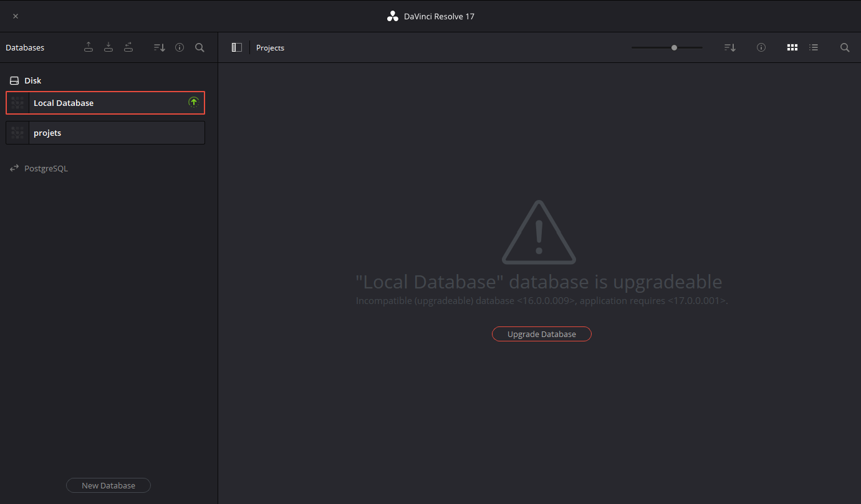Click the projets grid thumbnail icon
The image size is (861, 504).
(17, 133)
